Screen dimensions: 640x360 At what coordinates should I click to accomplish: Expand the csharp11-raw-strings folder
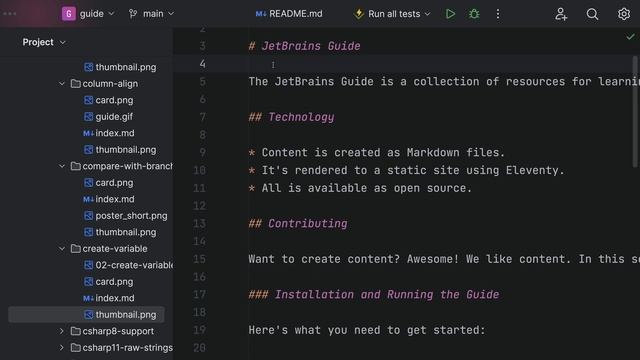[x=62, y=348]
